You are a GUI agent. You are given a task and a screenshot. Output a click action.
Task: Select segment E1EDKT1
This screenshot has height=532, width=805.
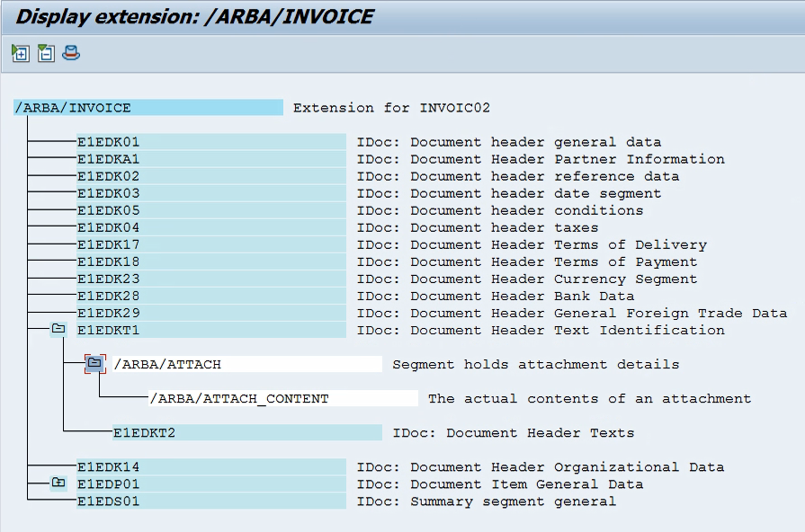click(x=211, y=330)
